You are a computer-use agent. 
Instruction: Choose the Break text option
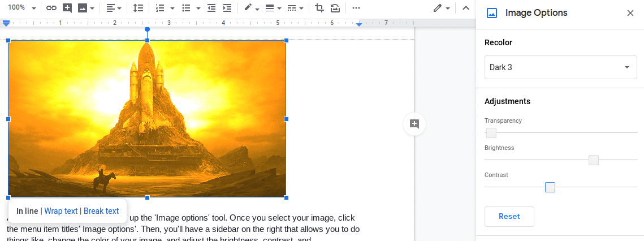click(x=101, y=211)
